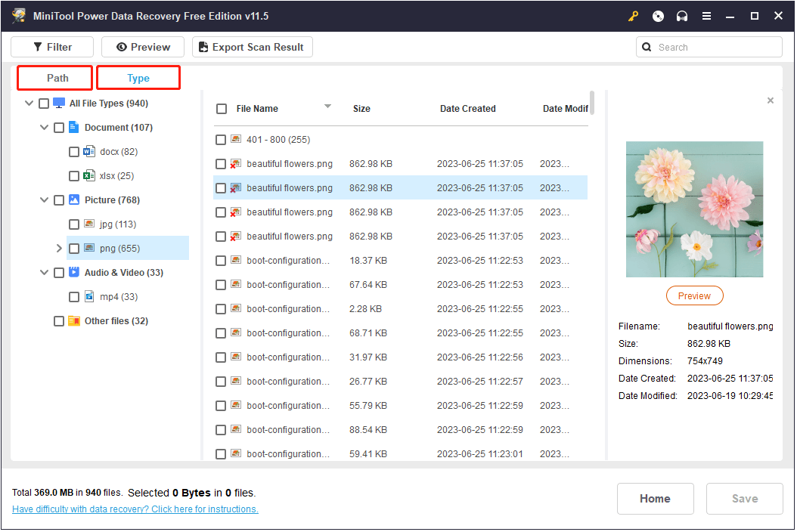This screenshot has width=797, height=532.
Task: Select the Type tab
Action: click(138, 78)
